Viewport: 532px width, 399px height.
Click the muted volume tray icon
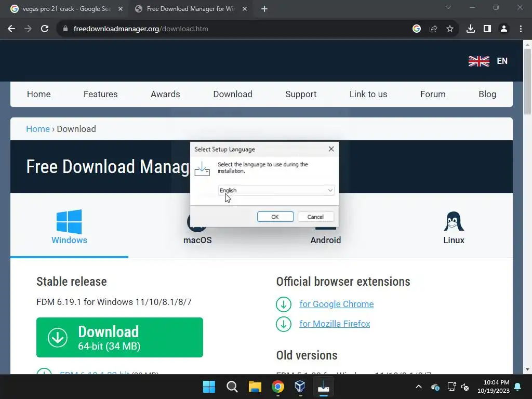[x=465, y=387]
